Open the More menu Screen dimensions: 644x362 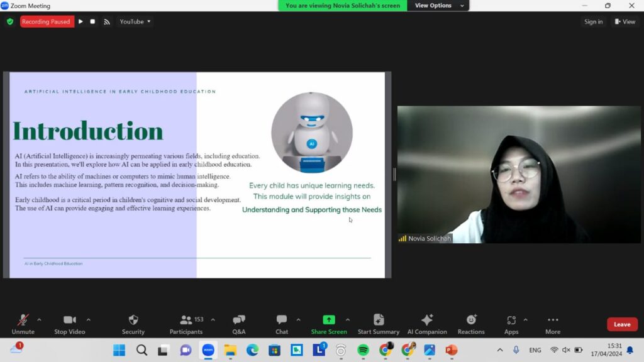click(x=553, y=320)
